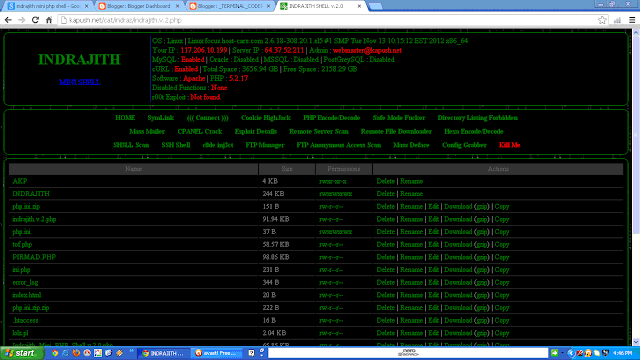640x360 pixels.
Task: Open the INDRAJITH folder
Action: click(31, 194)
